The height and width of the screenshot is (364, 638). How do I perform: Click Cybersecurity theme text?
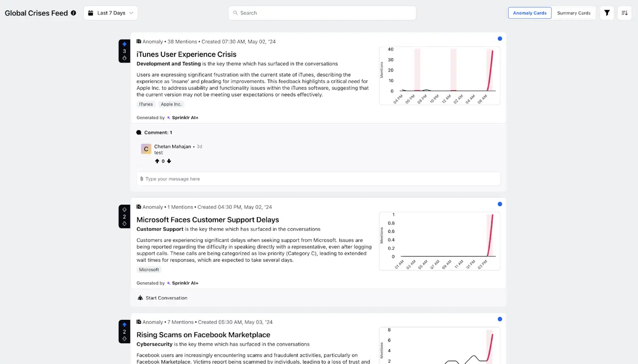click(x=154, y=344)
